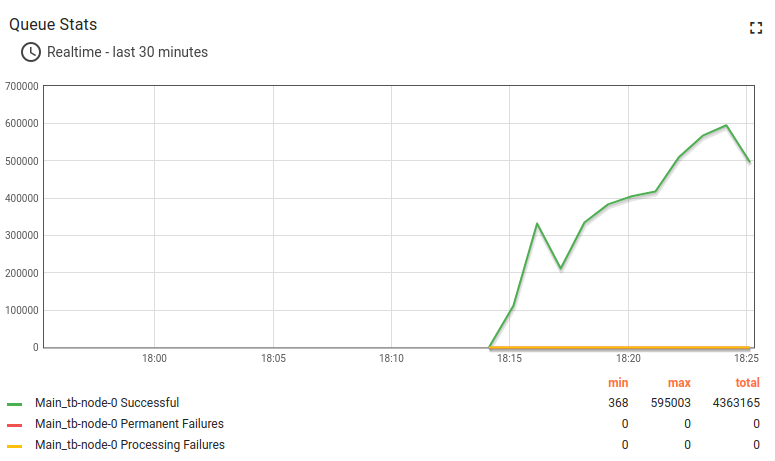Click the red Permanent Failures swatch

(14, 425)
